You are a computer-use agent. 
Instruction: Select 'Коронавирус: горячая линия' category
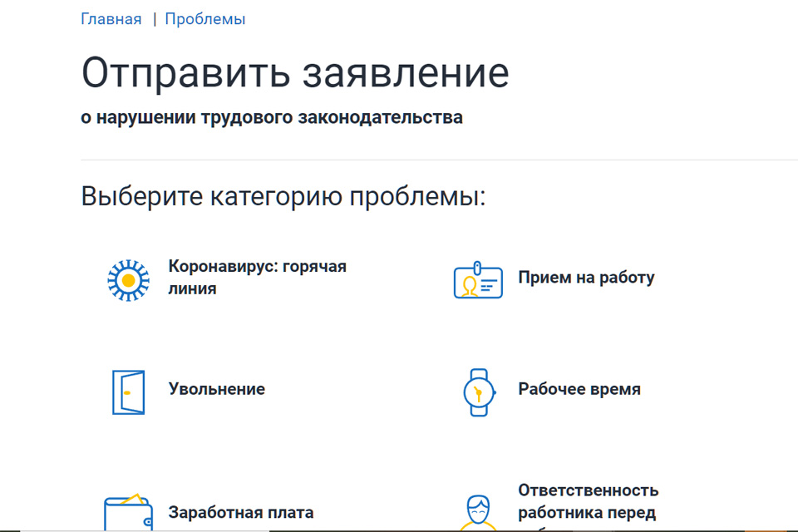[x=257, y=278]
